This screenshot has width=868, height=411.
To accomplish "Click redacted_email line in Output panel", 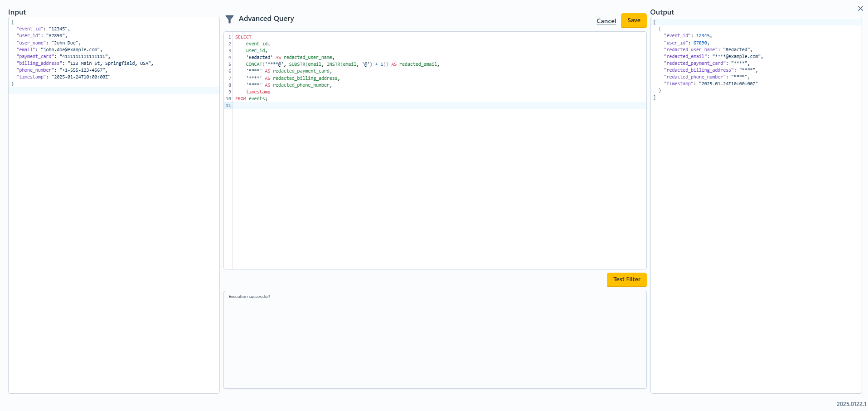I will coord(713,57).
